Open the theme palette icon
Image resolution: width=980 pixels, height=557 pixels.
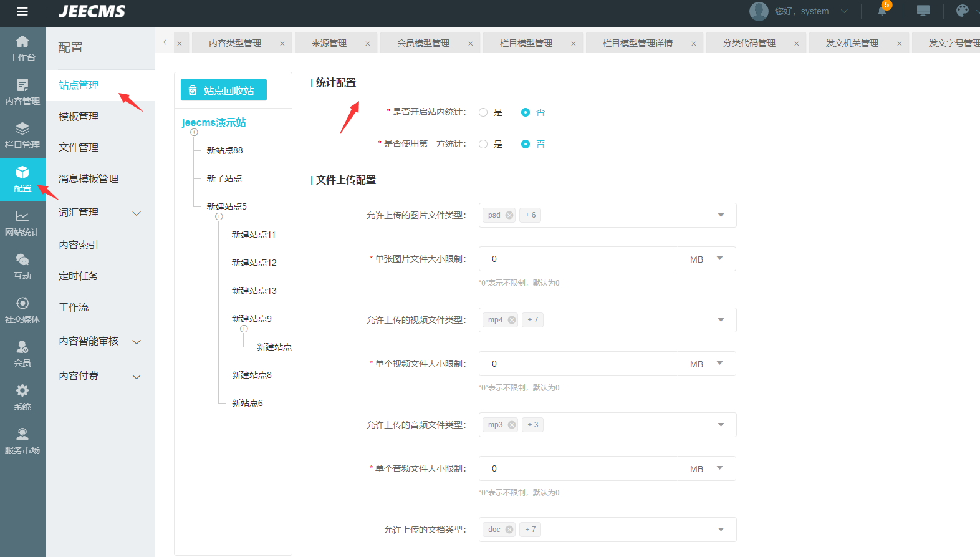962,11
